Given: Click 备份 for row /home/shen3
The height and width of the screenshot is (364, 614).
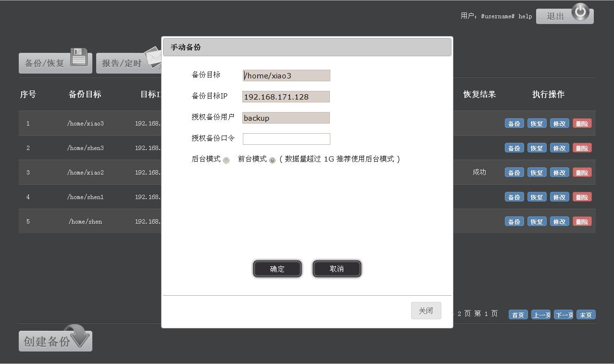Looking at the screenshot, I should pyautogui.click(x=514, y=148).
